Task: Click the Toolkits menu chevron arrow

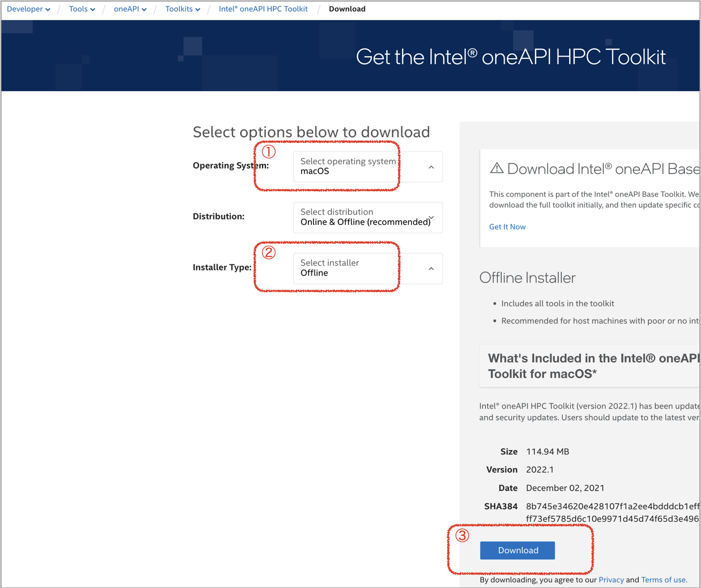Action: click(x=198, y=10)
